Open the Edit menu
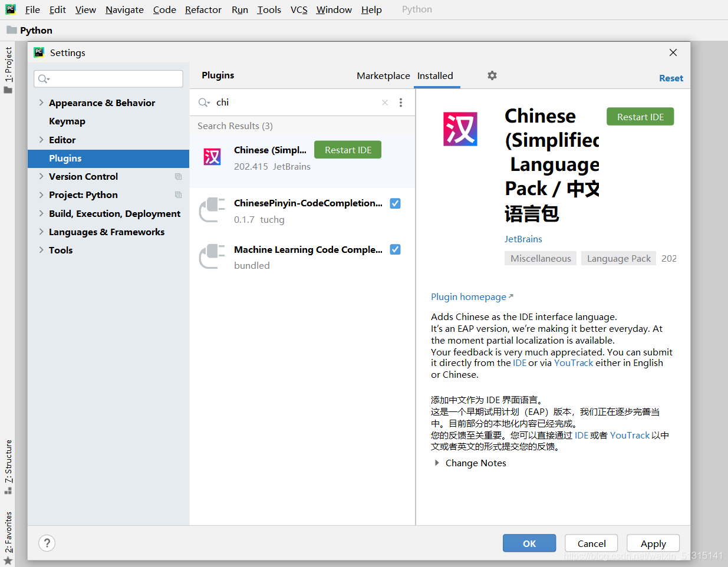The width and height of the screenshot is (728, 567). click(58, 9)
